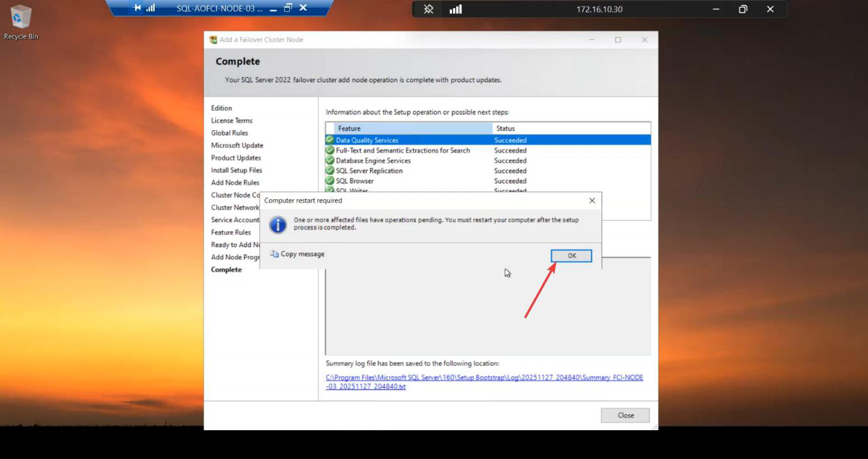
Task: Copy the message with Copy message link
Action: pyautogui.click(x=297, y=254)
